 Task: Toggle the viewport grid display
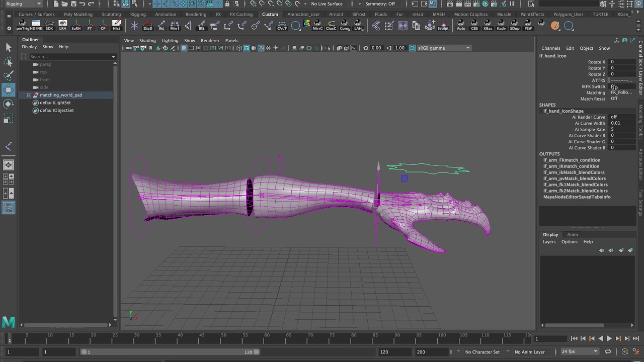[x=184, y=48]
